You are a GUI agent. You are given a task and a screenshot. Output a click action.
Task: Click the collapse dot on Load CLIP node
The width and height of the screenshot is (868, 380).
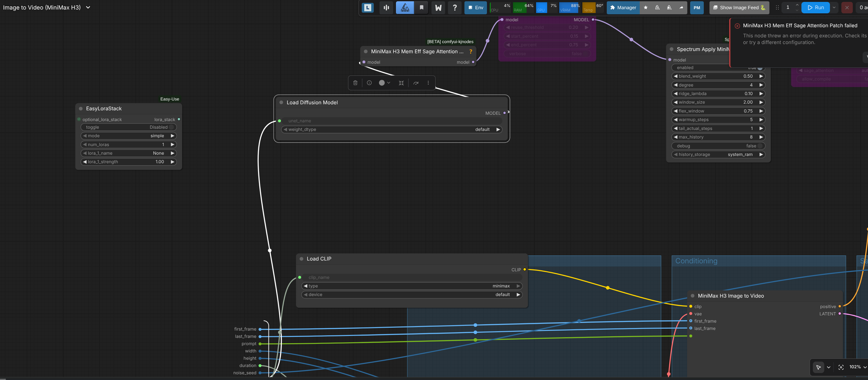(x=301, y=259)
